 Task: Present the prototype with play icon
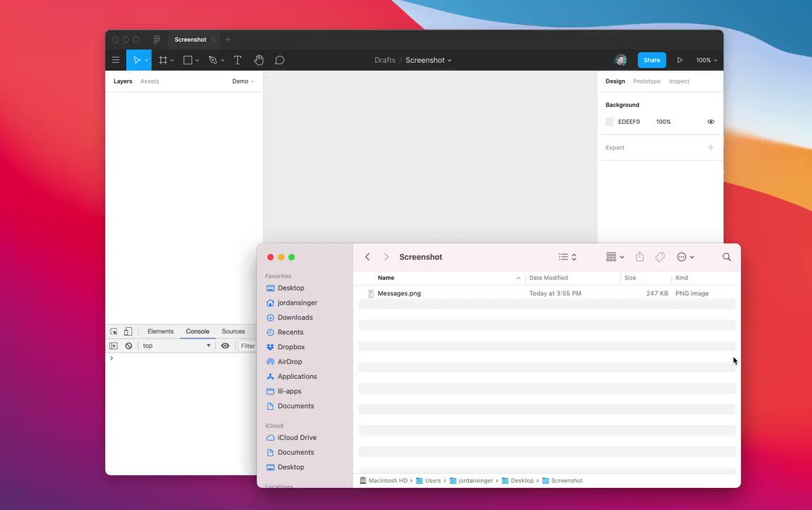(680, 60)
